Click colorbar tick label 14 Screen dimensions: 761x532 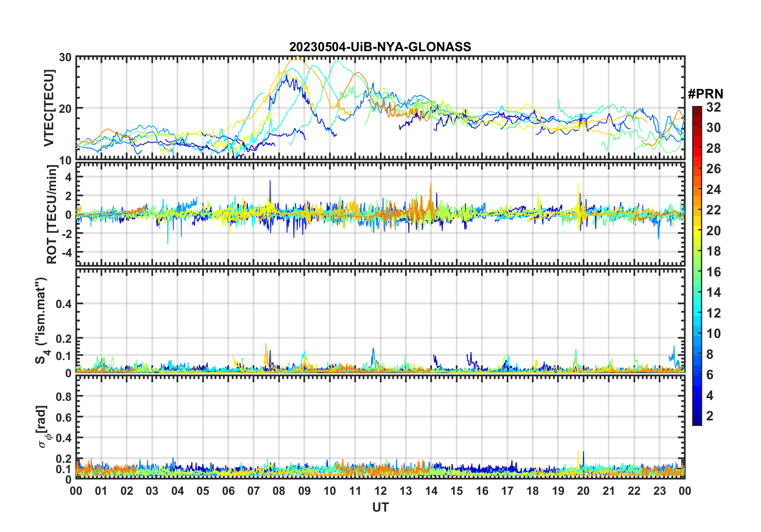tap(713, 293)
